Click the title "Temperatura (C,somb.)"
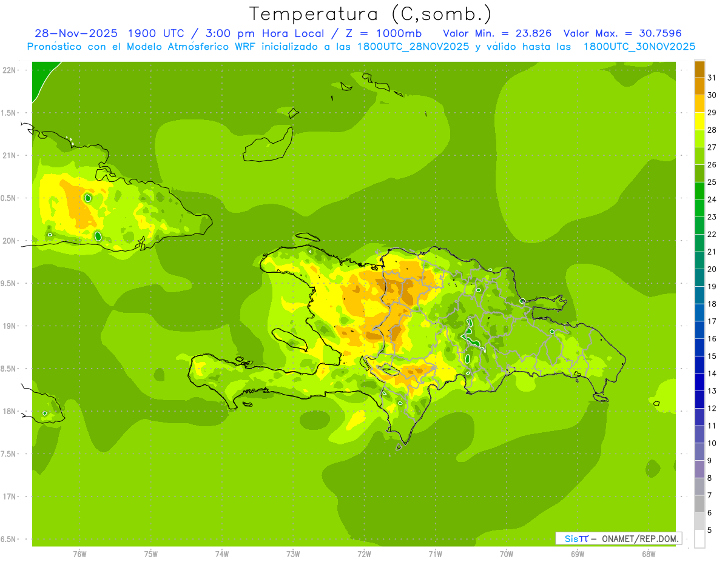 pos(370,14)
